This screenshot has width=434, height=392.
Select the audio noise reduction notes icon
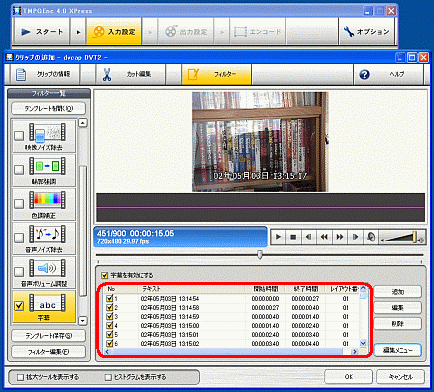pyautogui.click(x=47, y=234)
